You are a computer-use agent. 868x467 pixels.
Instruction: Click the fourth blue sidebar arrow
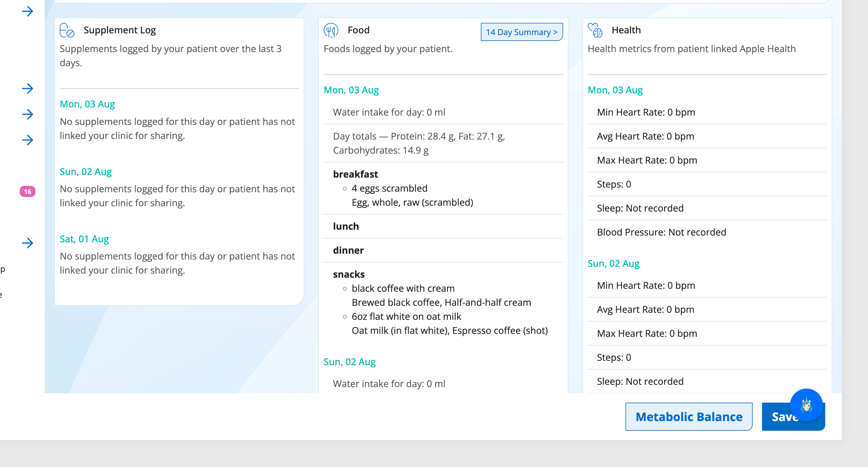pyautogui.click(x=28, y=140)
